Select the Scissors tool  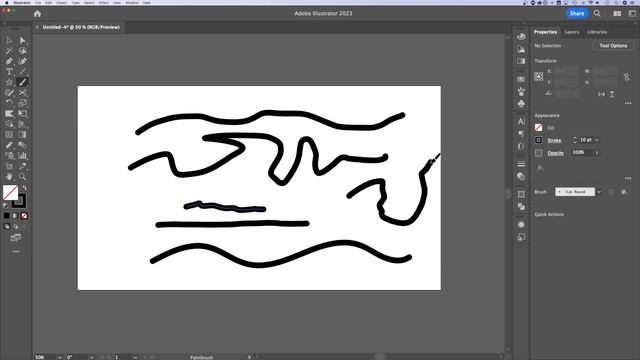(22, 93)
